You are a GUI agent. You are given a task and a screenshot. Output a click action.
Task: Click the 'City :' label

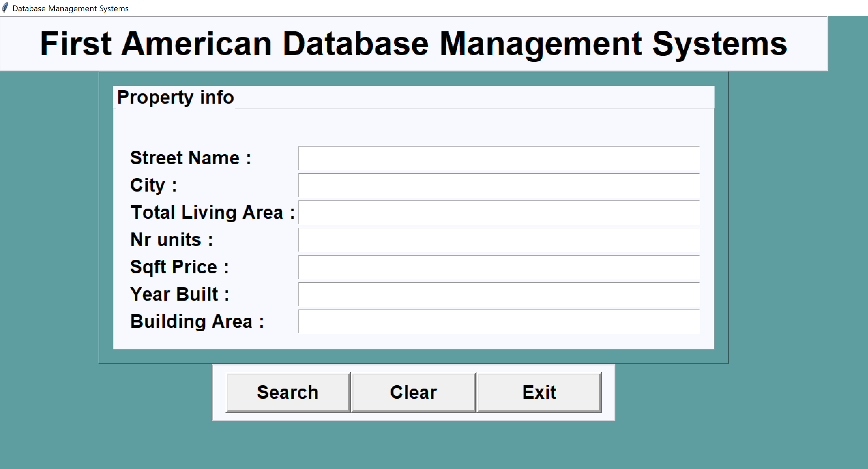click(153, 185)
